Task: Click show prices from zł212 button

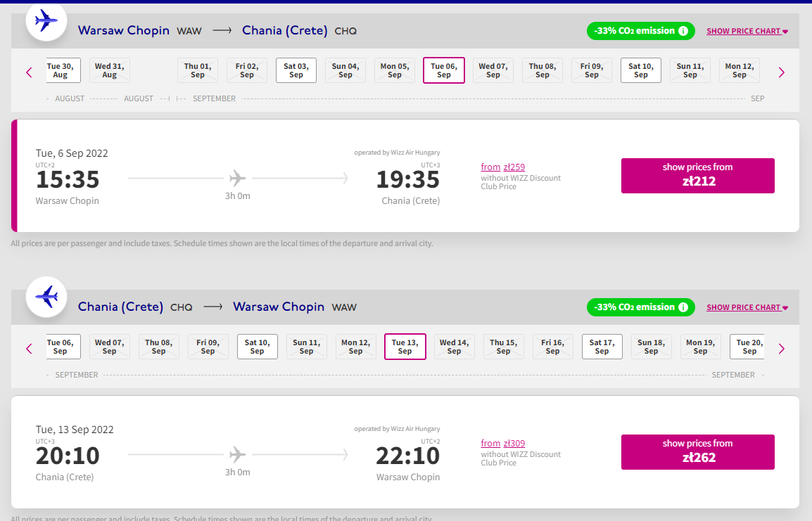Action: pyautogui.click(x=697, y=176)
